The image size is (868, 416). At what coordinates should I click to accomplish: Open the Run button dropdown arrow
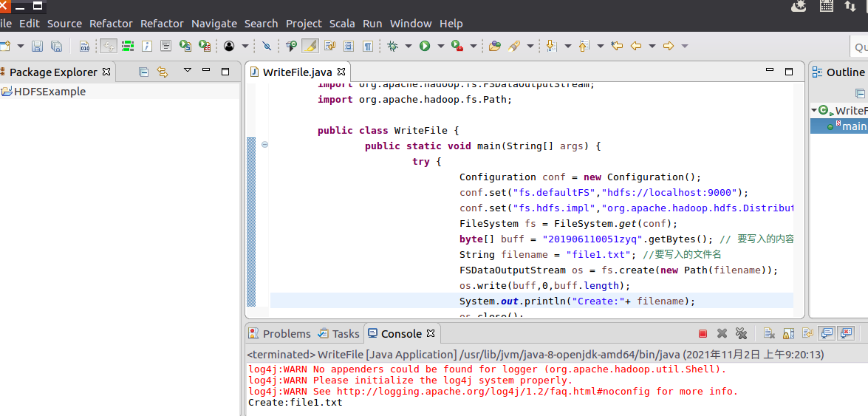440,46
